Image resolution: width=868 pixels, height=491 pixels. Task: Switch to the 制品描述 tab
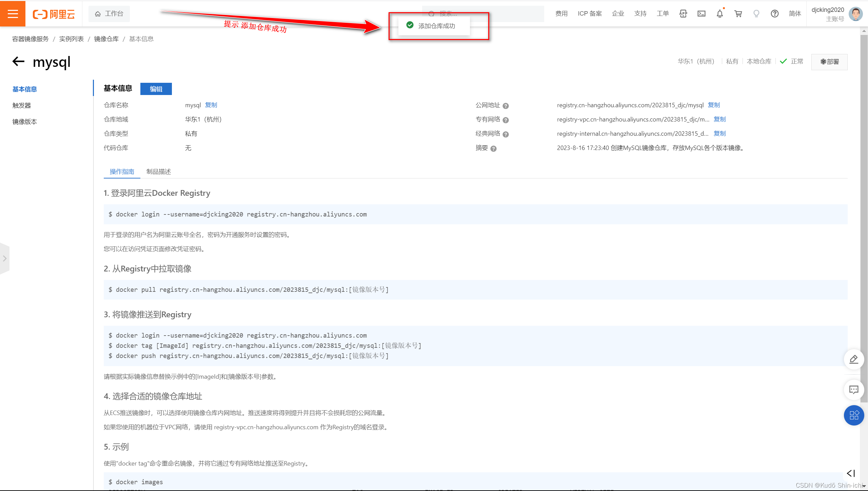pyautogui.click(x=159, y=172)
